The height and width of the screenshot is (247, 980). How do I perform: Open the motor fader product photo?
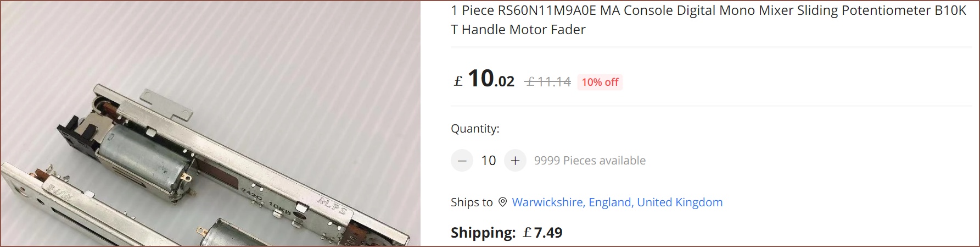point(210,124)
